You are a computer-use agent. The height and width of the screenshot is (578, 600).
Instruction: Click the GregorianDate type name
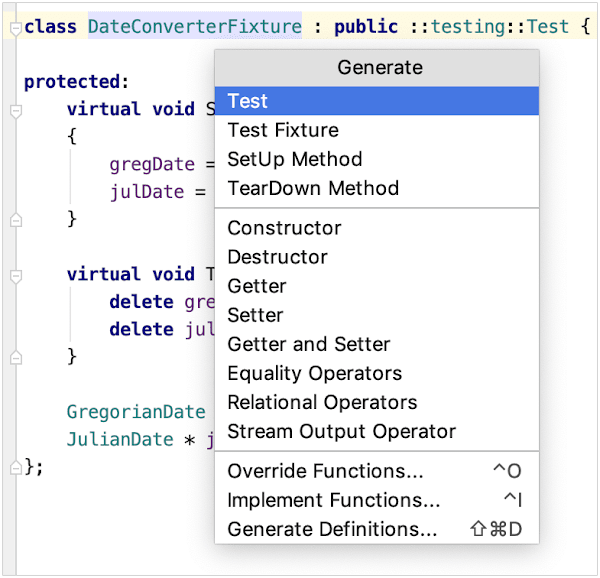point(136,412)
